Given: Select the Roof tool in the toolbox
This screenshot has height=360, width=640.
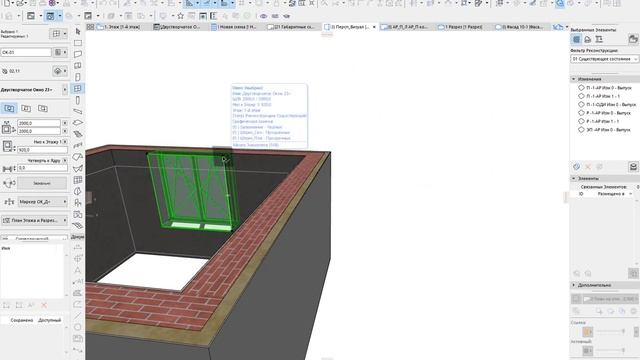Looking at the screenshot, I should (78, 157).
